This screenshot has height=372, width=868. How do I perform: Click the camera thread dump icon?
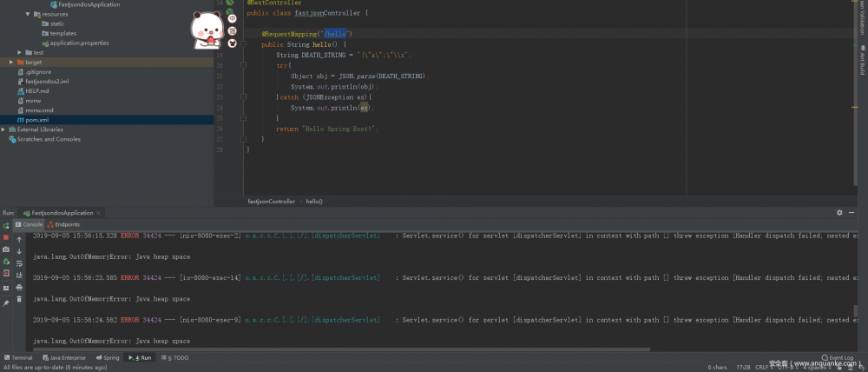6,249
